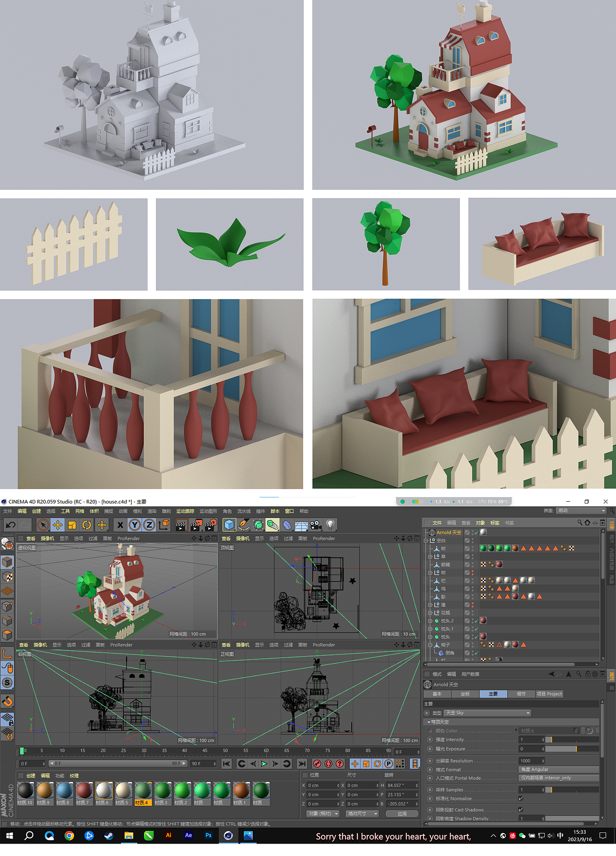This screenshot has height=856, width=616.
Task: Open render settings gear clapperboard icon
Action: point(210,525)
